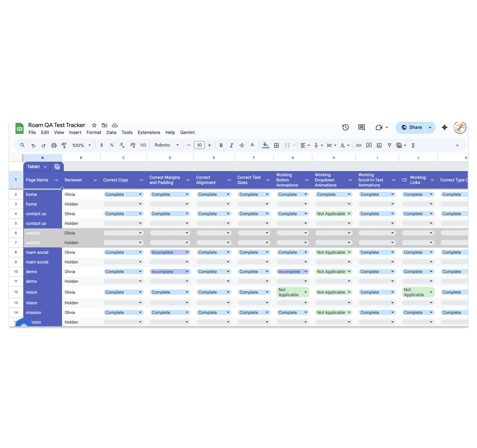
Task: Click the borders toolbar icon
Action: 276,145
